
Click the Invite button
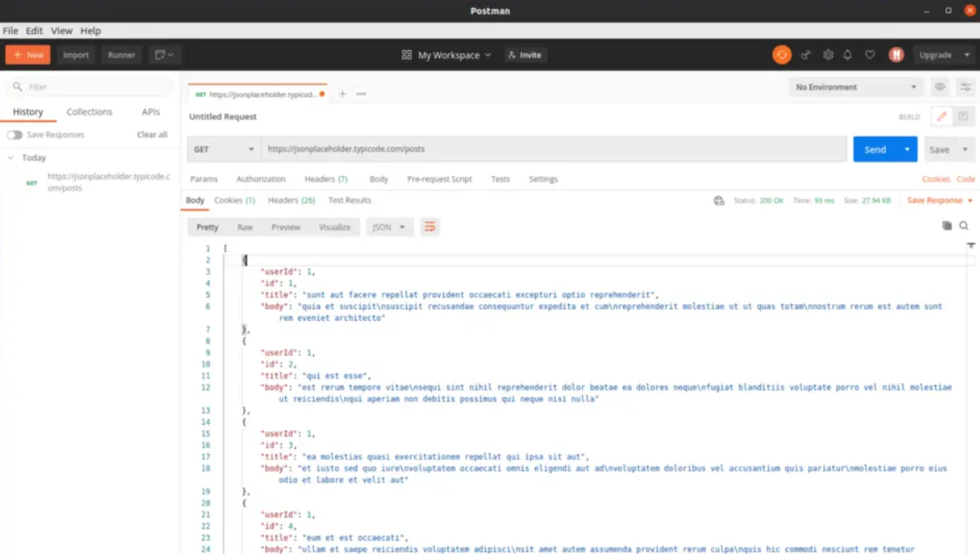tap(524, 55)
